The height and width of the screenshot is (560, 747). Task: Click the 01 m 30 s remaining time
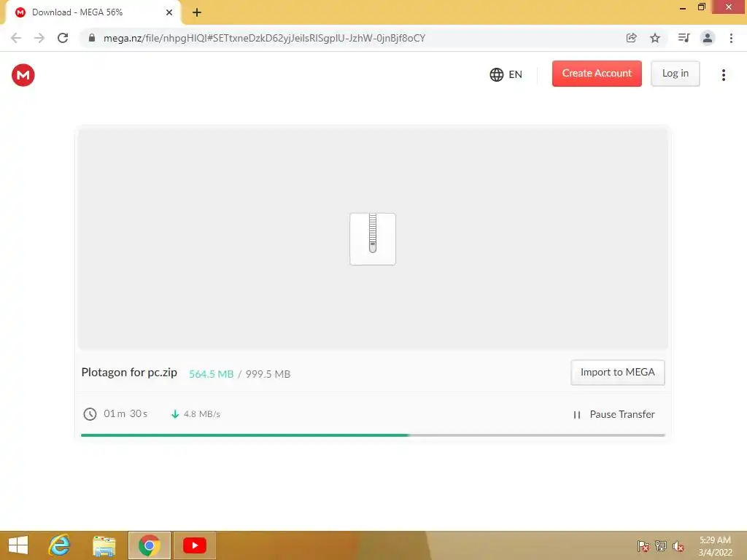[125, 413]
